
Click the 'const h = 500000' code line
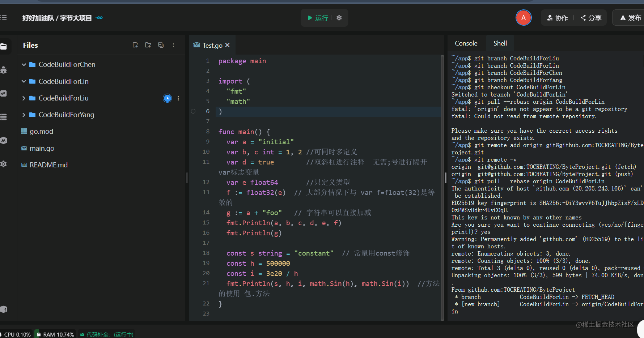pyautogui.click(x=258, y=264)
